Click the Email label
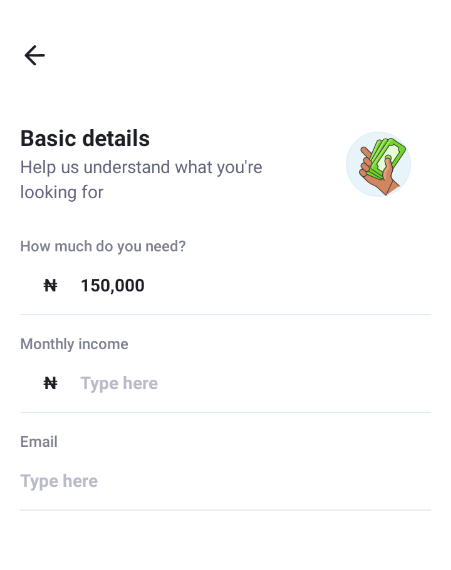 click(x=39, y=442)
